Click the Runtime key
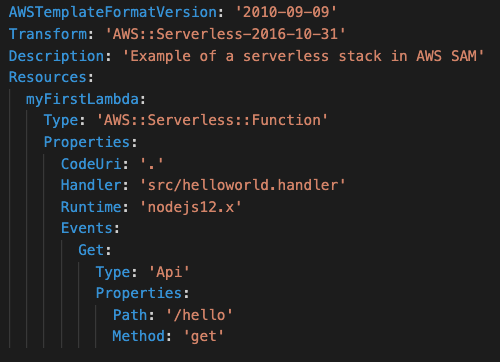This screenshot has height=362, width=500. 91,207
